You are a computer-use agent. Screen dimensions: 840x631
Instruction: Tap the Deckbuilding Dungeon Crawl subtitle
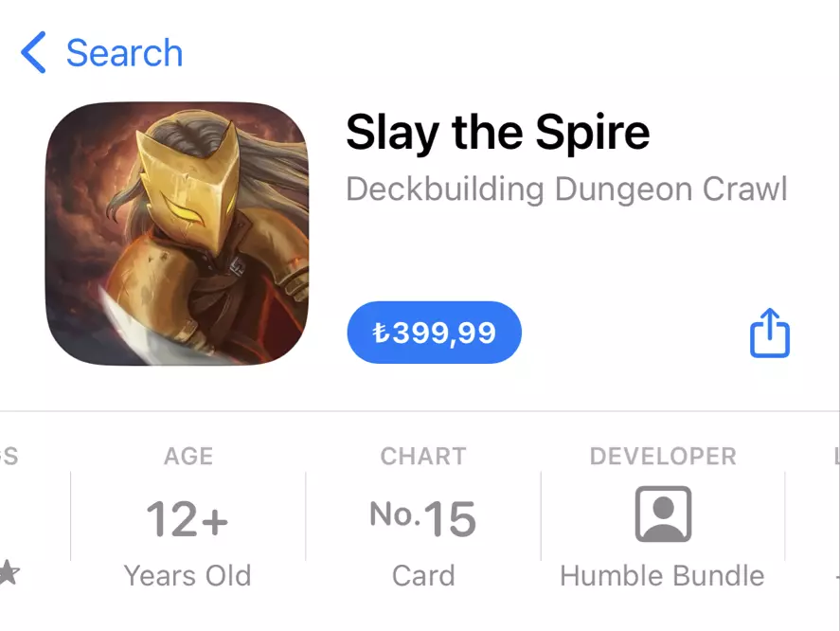[x=566, y=189]
